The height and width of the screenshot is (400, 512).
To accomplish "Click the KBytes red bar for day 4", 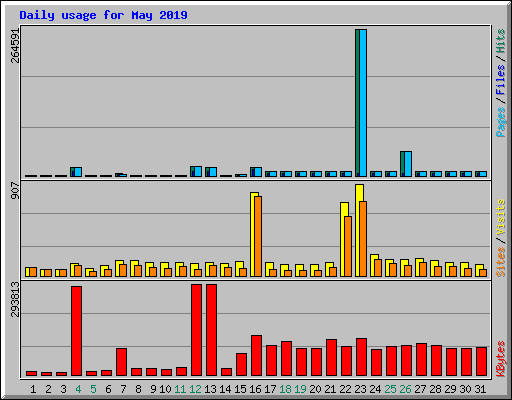I will click(x=76, y=331).
